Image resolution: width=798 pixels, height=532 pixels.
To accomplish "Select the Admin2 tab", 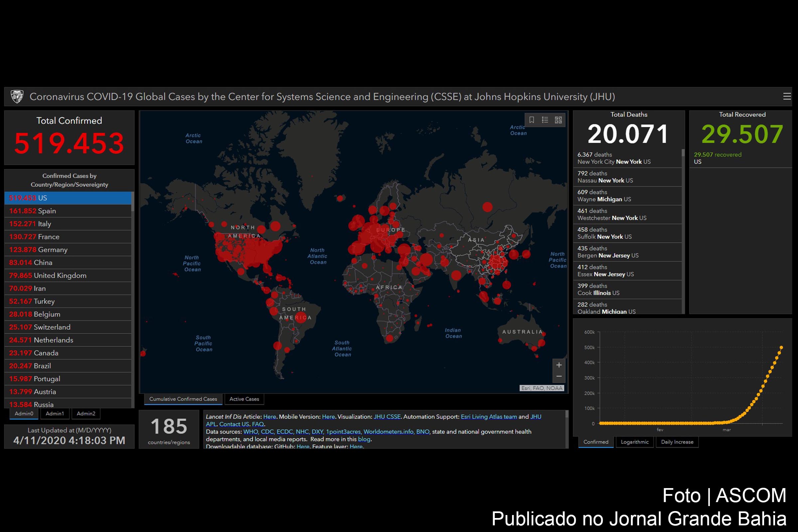I will pos(86,414).
